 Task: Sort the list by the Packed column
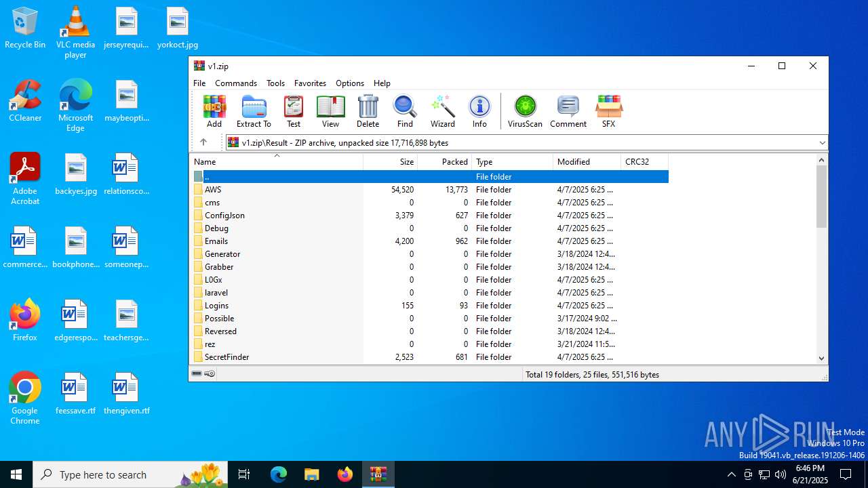(x=445, y=162)
